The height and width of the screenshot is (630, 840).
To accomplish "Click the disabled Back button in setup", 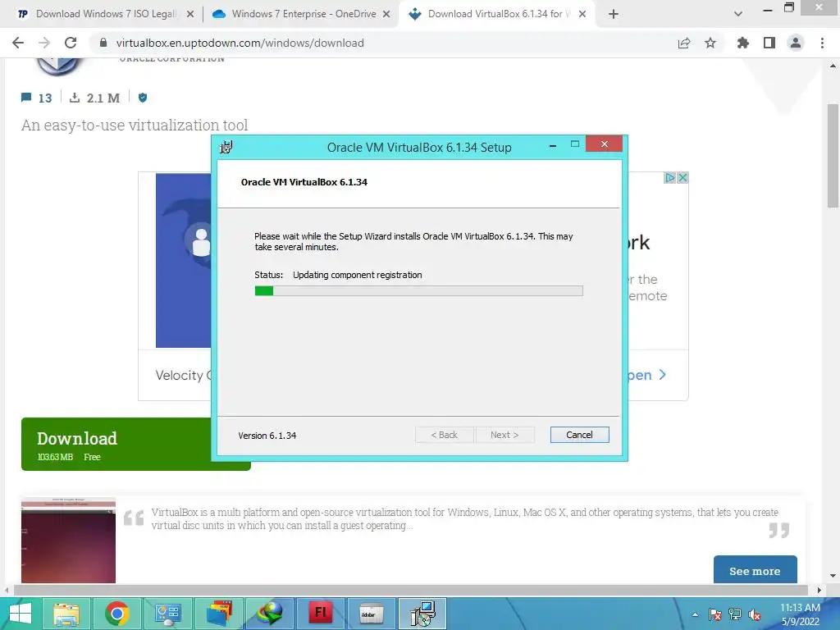I will click(x=444, y=435).
